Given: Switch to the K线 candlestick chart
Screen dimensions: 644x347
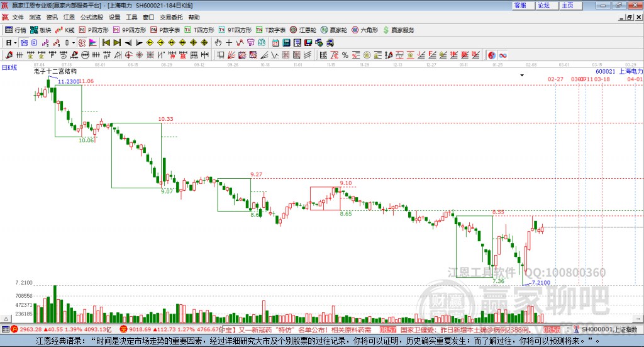Looking at the screenshot, I should (65, 30).
